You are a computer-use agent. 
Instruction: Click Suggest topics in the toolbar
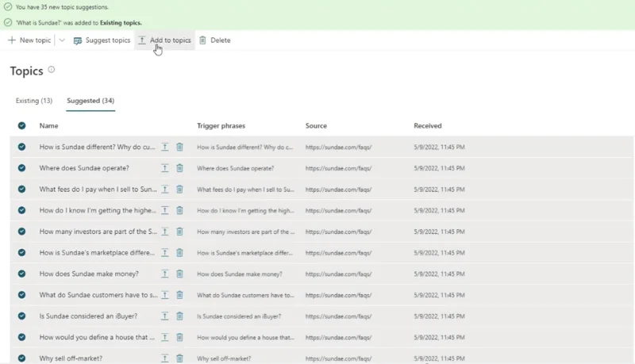[102, 40]
